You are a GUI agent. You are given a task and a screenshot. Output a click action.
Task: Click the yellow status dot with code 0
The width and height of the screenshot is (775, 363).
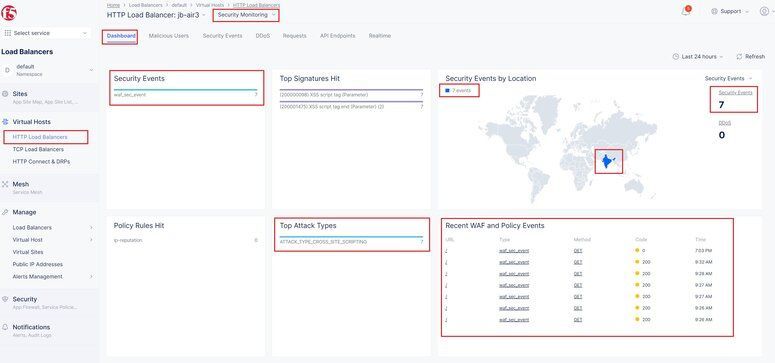(637, 251)
